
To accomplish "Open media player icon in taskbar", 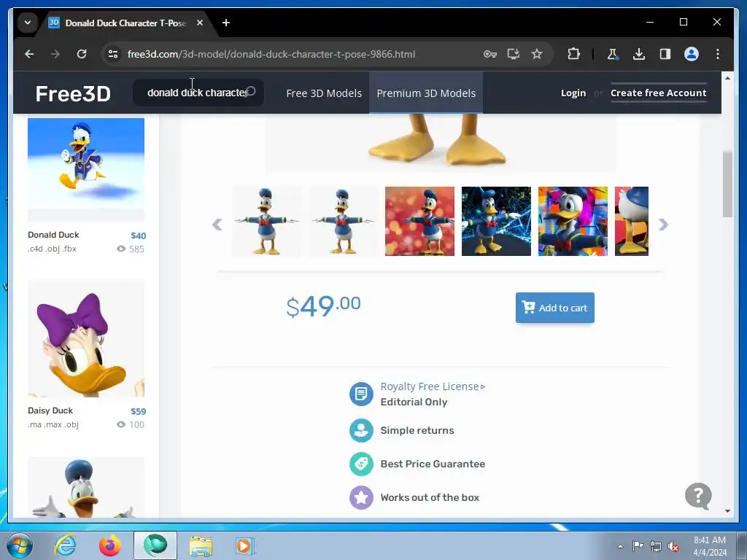I will click(245, 545).
